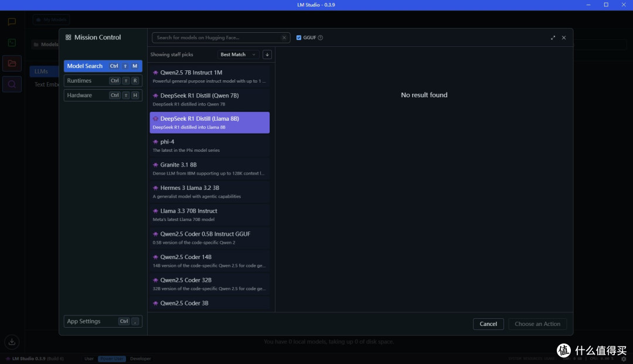Click the Cancel button
The image size is (633, 364).
point(488,324)
